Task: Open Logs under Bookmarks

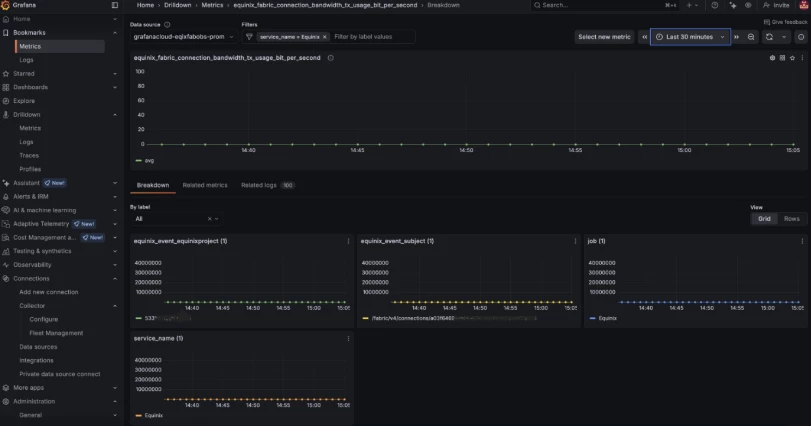Action: click(26, 60)
